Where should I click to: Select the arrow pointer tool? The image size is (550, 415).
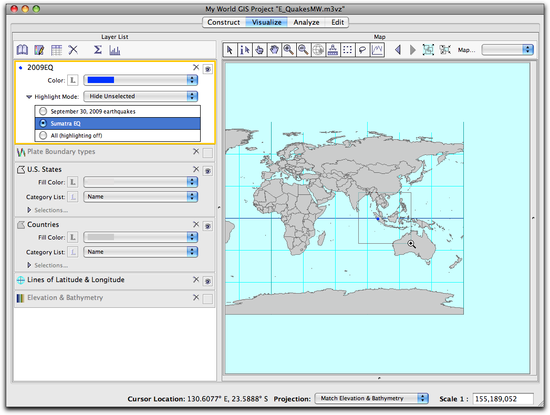pos(230,50)
